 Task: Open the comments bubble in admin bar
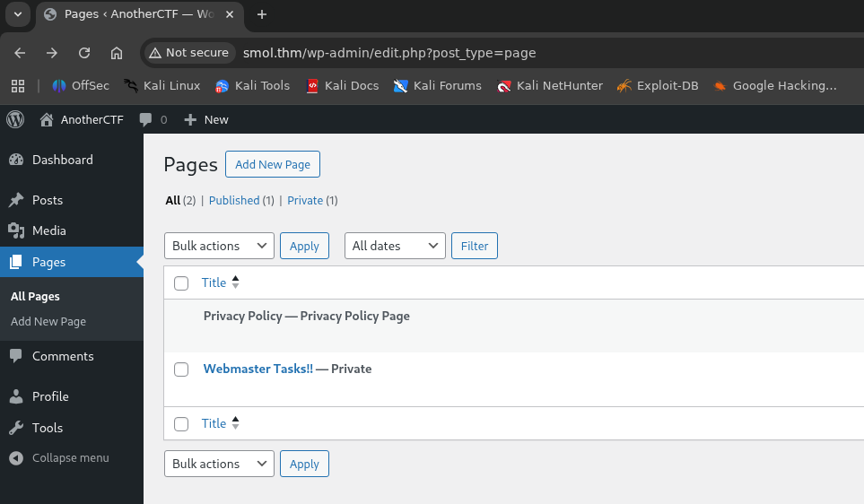(x=153, y=119)
